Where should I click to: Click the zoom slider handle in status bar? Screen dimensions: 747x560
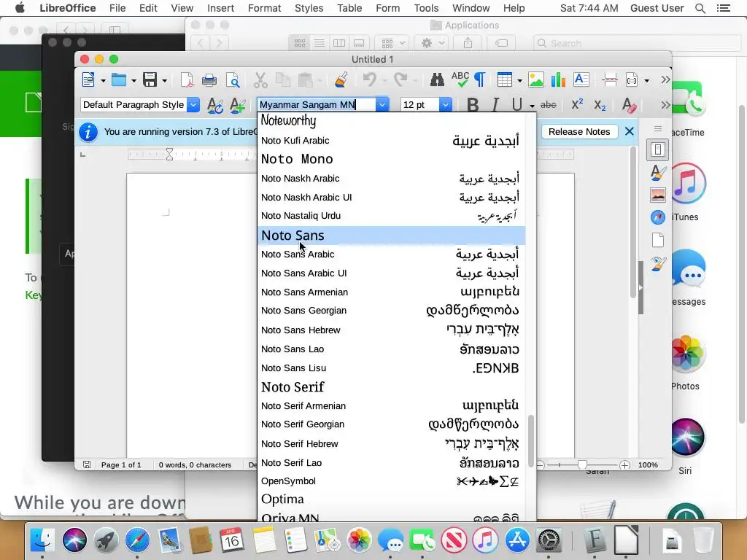582,464
